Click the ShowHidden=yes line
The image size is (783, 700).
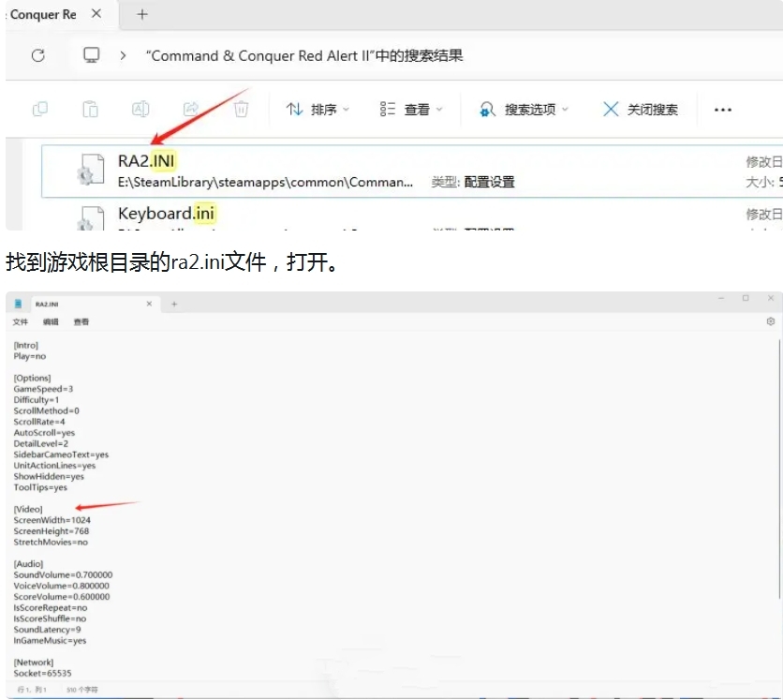click(49, 477)
